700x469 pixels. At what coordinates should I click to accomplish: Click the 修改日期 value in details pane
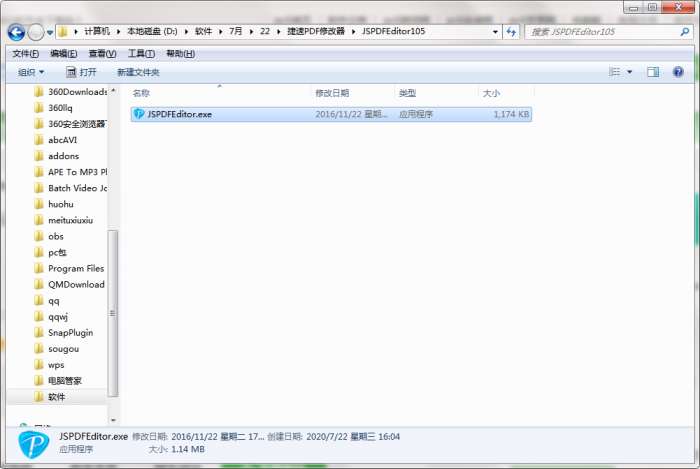218,436
